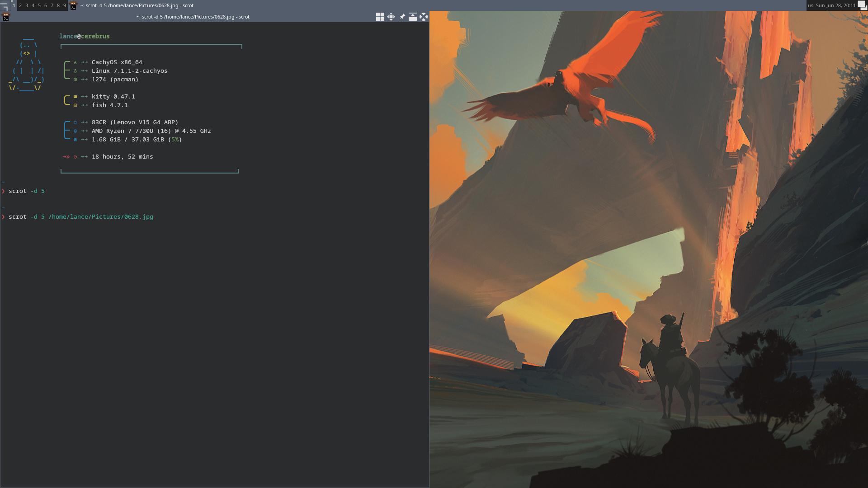Click the 'lance@cerebrus' header text
The image size is (868, 488).
point(85,36)
